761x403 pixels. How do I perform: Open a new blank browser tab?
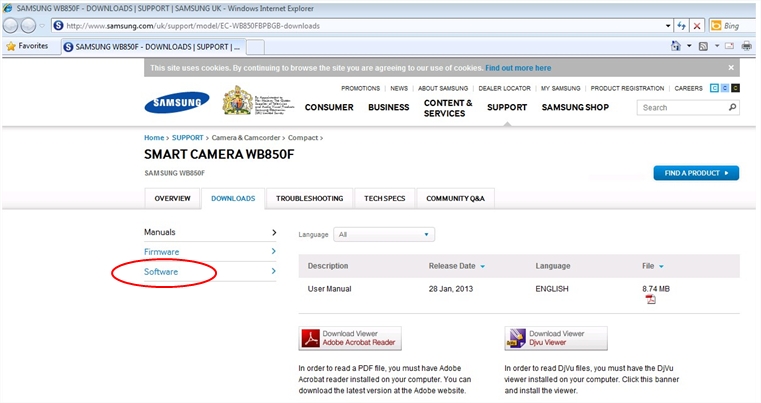(255, 47)
